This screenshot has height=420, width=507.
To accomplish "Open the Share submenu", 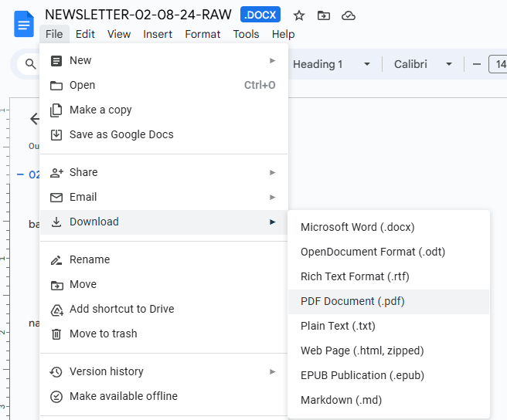I will coord(164,172).
